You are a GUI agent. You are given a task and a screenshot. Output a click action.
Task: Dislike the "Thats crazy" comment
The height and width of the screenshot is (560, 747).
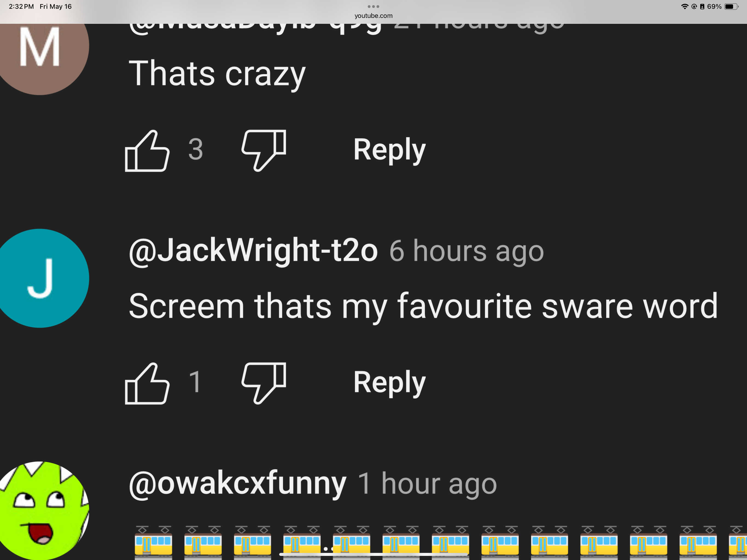pyautogui.click(x=264, y=151)
